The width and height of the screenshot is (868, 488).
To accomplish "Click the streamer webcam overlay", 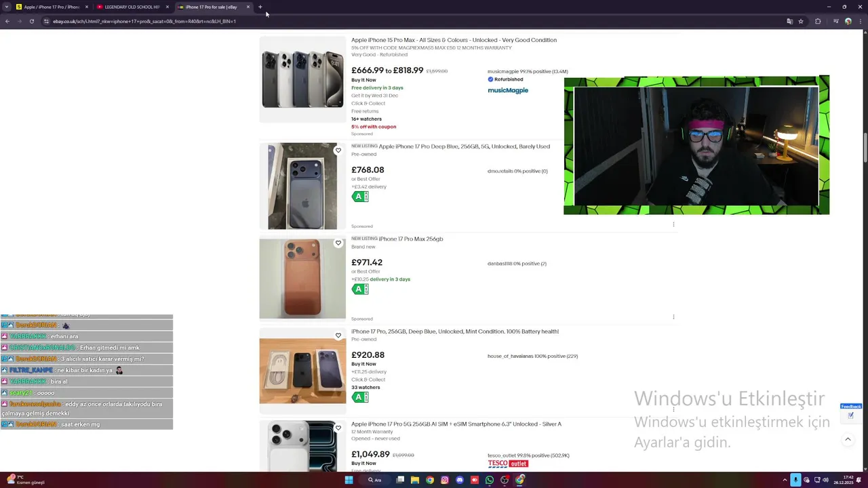I will click(x=696, y=145).
